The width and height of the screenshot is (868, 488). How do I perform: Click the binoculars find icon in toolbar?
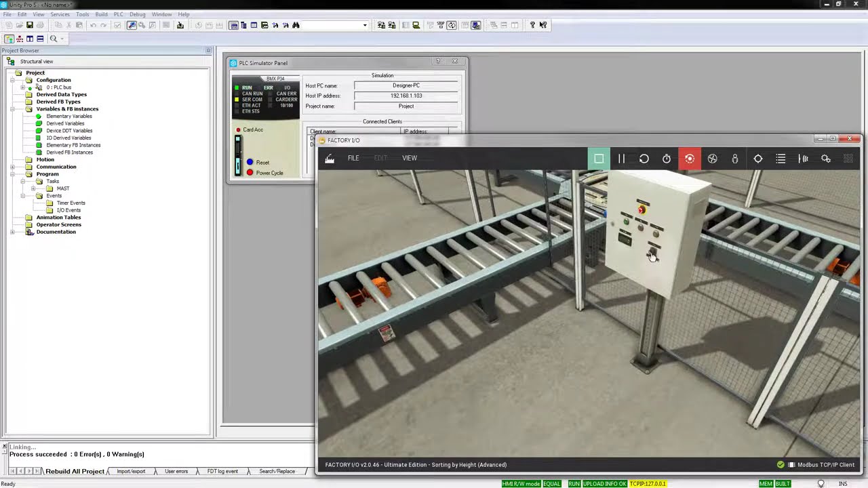(296, 25)
